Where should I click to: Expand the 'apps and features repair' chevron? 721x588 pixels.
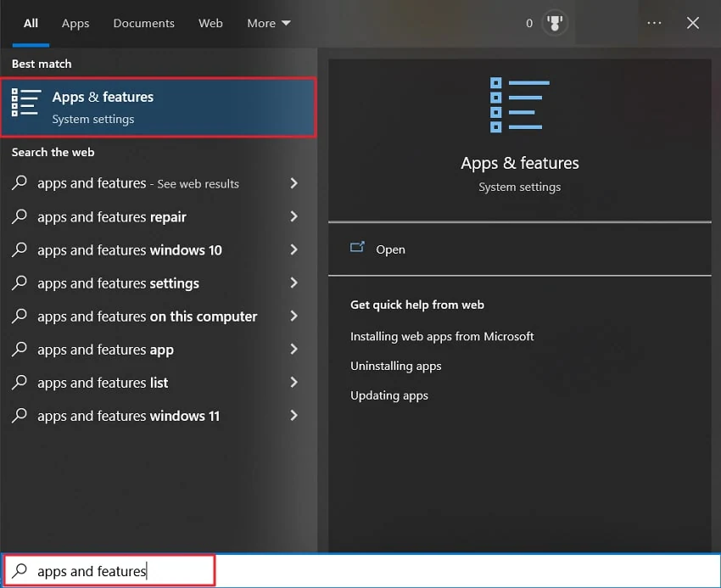click(293, 216)
